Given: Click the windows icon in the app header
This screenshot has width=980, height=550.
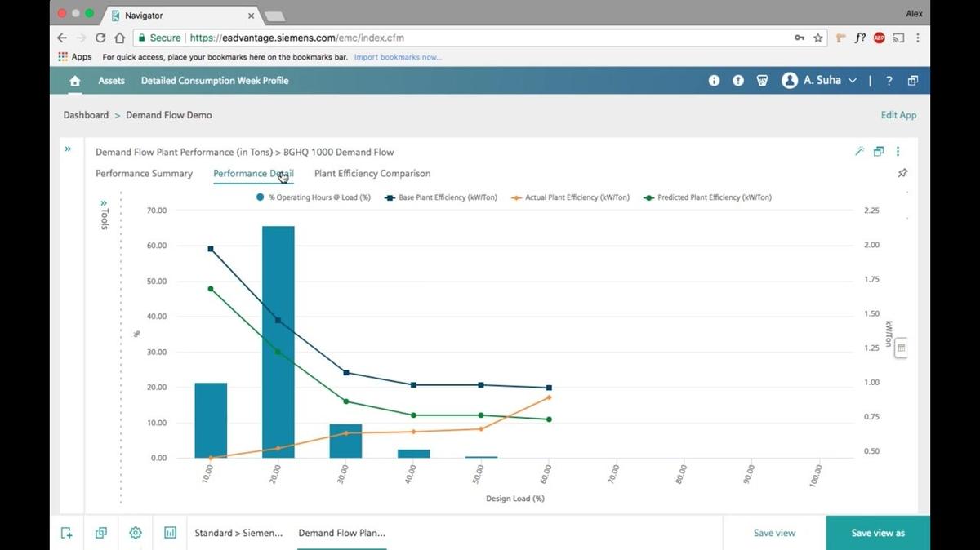Looking at the screenshot, I should pos(913,81).
